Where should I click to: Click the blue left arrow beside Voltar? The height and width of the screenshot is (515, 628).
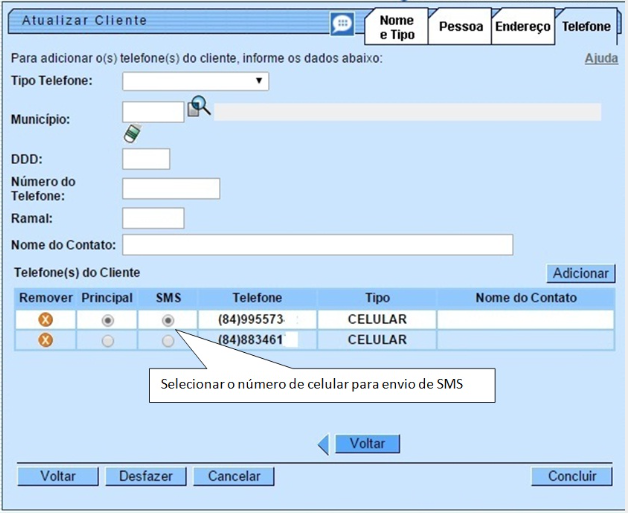tap(324, 445)
